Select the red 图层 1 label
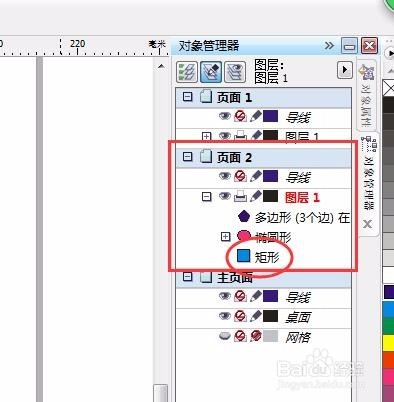This screenshot has width=394, height=402. click(x=302, y=197)
